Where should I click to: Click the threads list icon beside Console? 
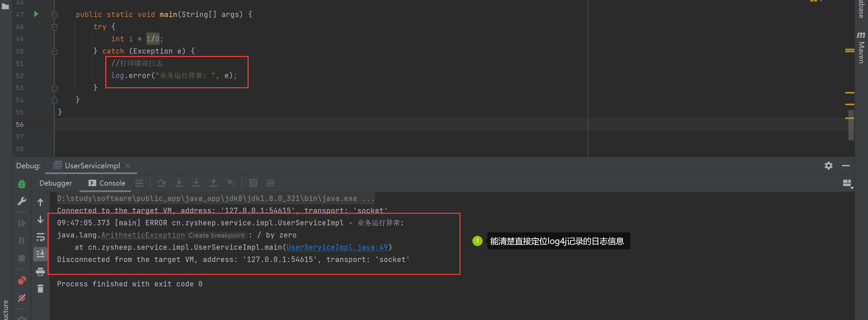(x=139, y=183)
